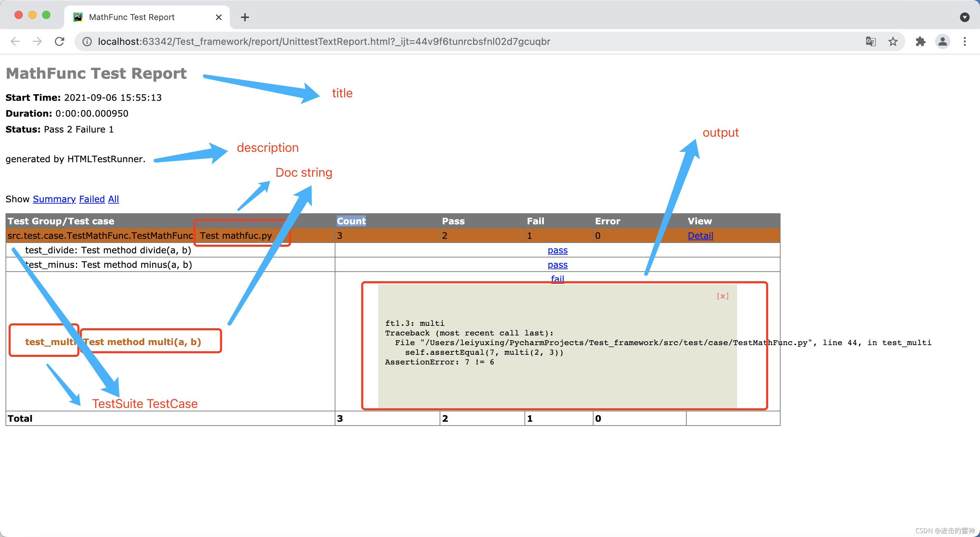This screenshot has height=537, width=980.
Task: Open the profile avatar icon
Action: [x=942, y=41]
